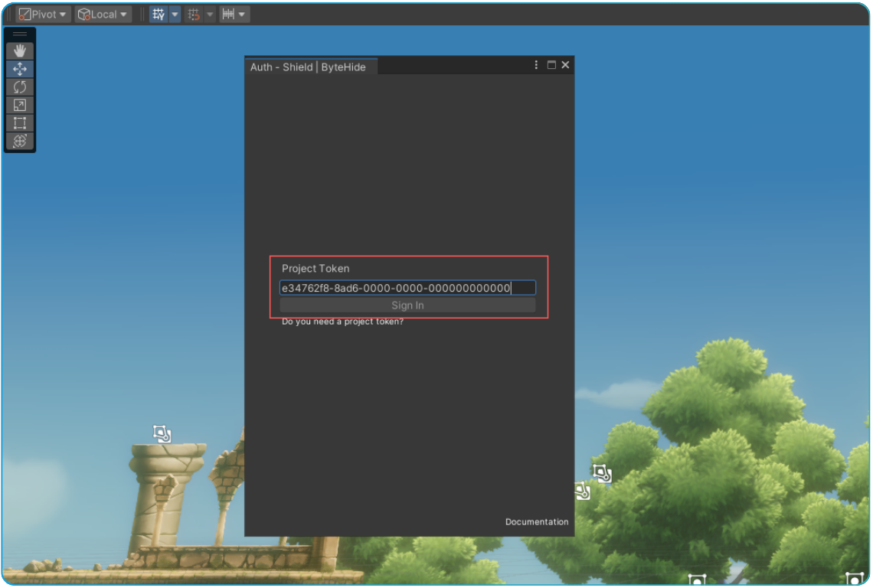The width and height of the screenshot is (873, 588).
Task: Open the Auth window three-dot options menu
Action: [x=536, y=65]
